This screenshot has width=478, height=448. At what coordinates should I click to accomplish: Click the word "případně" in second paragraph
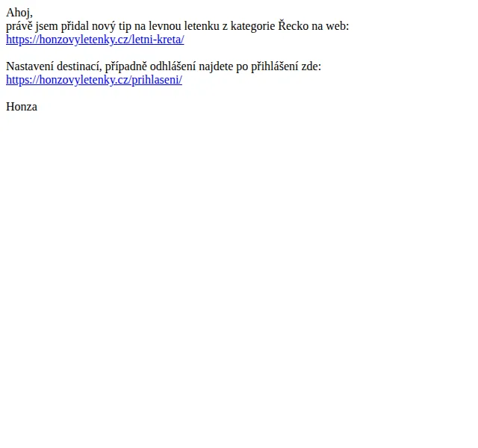tap(126, 67)
